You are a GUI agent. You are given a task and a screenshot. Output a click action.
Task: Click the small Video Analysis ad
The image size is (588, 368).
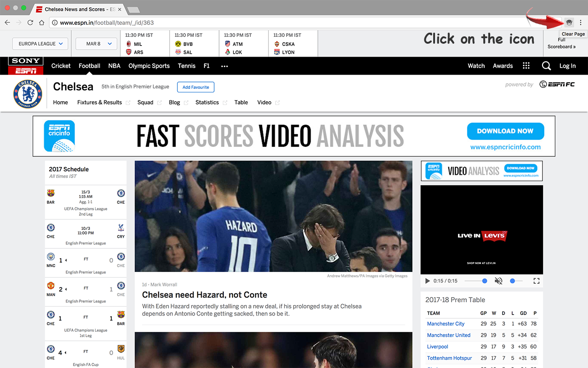coord(481,171)
